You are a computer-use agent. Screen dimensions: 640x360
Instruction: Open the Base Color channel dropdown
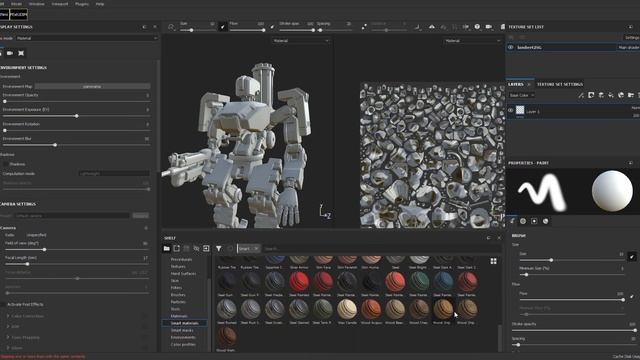521,95
